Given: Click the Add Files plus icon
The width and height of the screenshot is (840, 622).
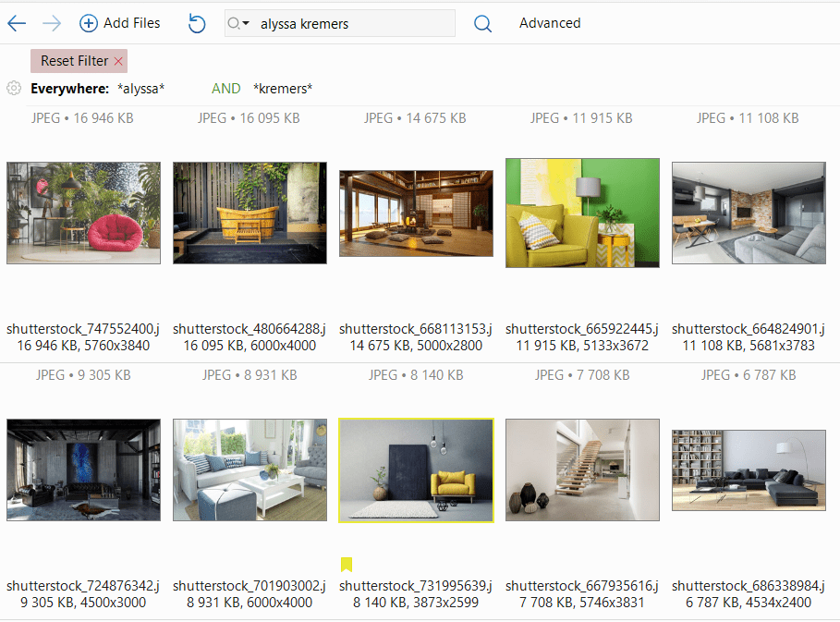Looking at the screenshot, I should pos(88,24).
